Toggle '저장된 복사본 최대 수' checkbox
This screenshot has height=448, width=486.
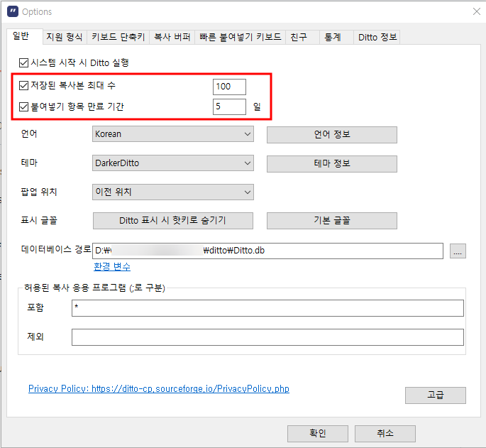[x=23, y=85]
